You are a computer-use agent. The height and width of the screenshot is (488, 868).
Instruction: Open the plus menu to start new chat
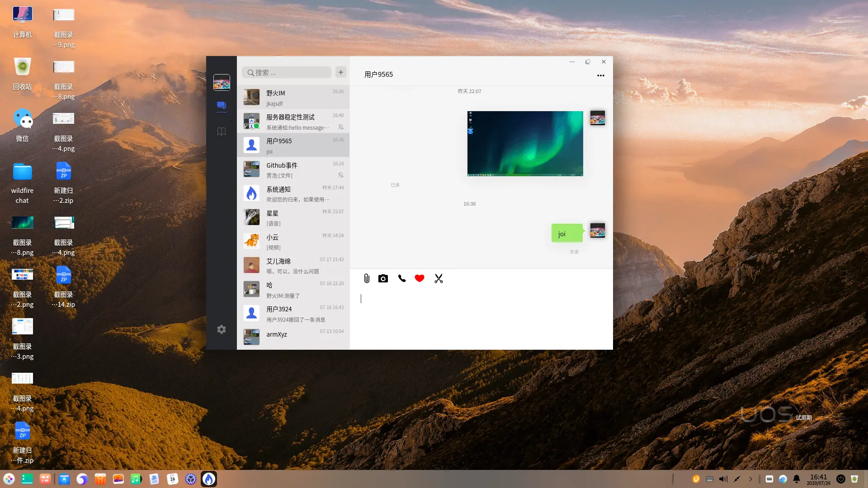click(x=340, y=72)
